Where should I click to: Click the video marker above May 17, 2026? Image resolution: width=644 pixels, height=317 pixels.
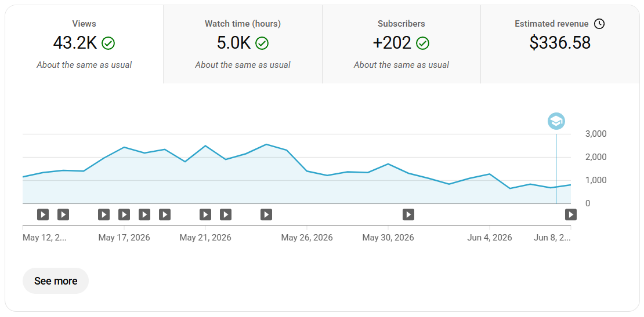tap(124, 214)
